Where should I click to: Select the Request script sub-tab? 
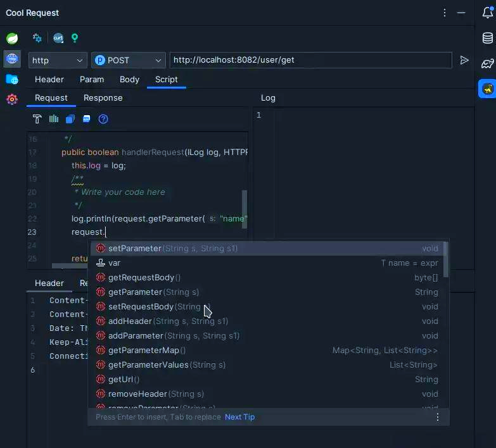click(x=51, y=97)
